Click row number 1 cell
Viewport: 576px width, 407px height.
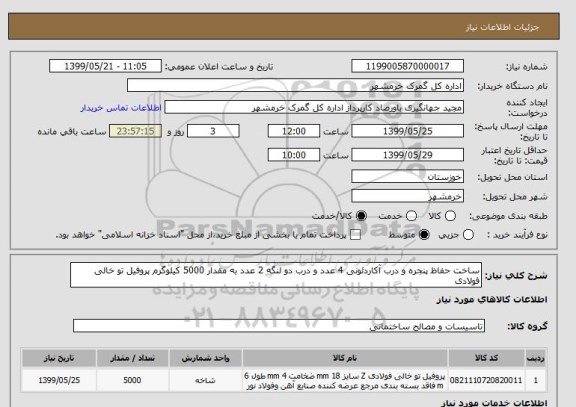click(536, 381)
